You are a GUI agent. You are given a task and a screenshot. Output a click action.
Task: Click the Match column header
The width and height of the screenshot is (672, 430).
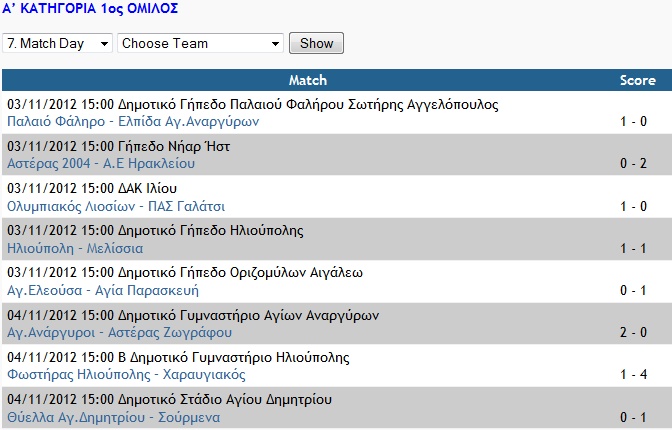[x=308, y=80]
